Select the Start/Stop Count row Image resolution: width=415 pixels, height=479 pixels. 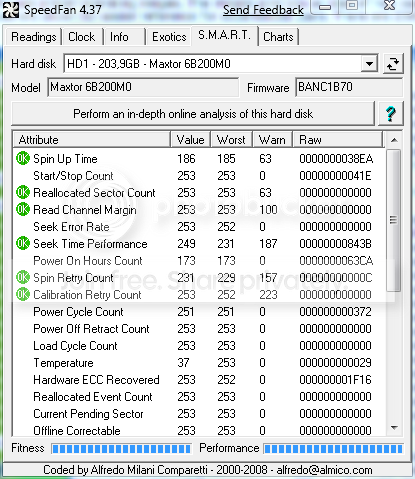point(199,175)
